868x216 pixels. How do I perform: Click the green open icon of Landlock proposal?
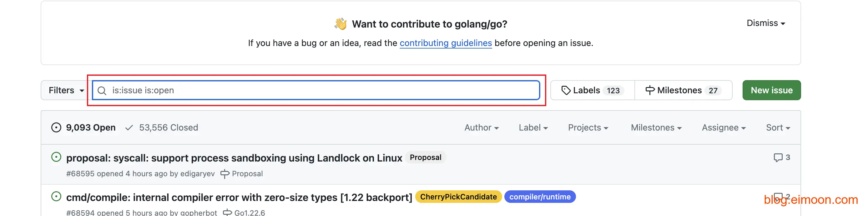click(x=56, y=157)
